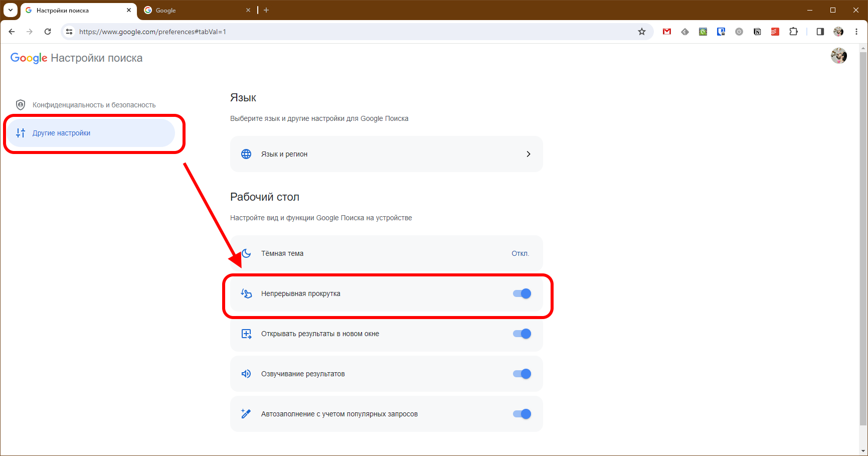Open the Тёмная тема setting row
868x456 pixels.
386,253
